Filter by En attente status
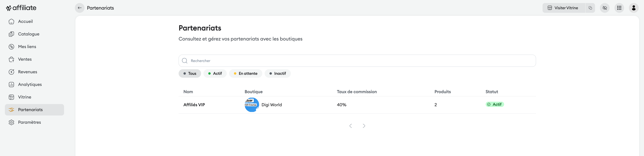The width and height of the screenshot is (644, 156). (246, 74)
